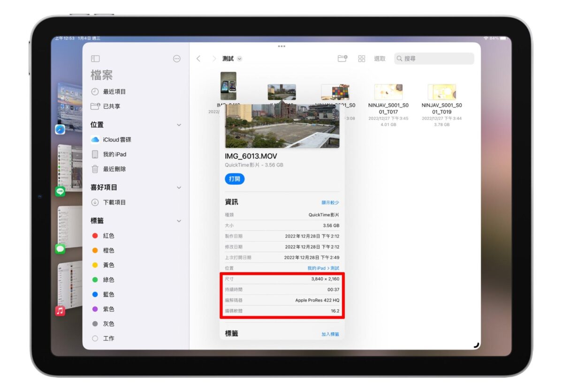Collapse the 位置 section
Screen dimensions: 563x392
[179, 125]
